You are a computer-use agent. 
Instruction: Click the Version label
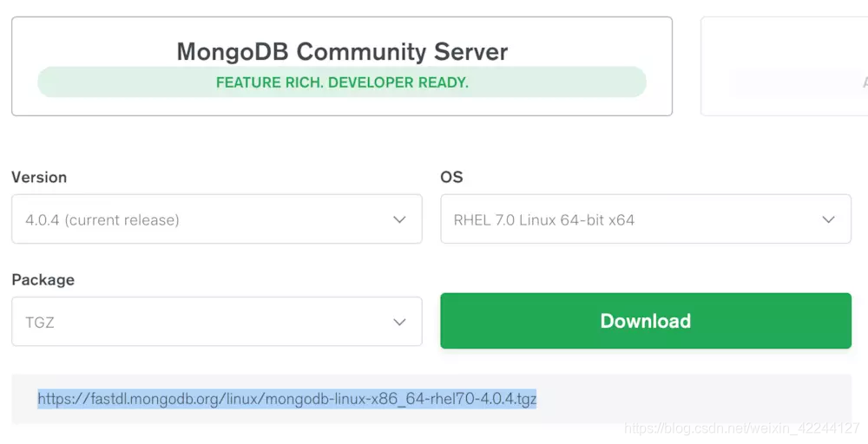coord(39,177)
